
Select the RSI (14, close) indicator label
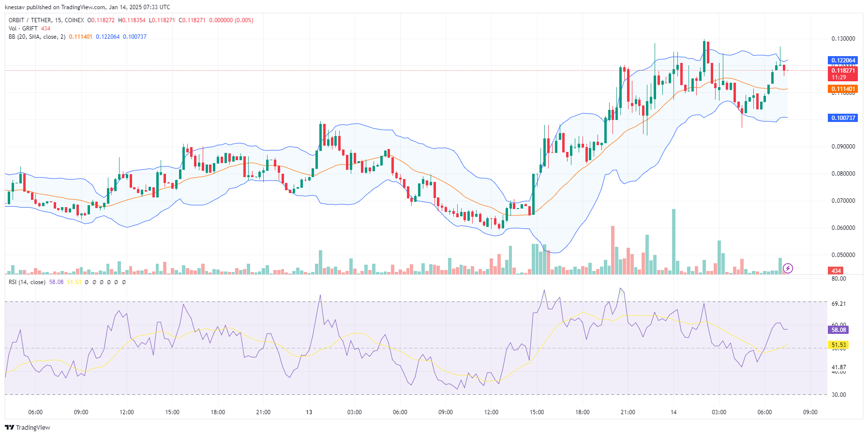tap(27, 282)
